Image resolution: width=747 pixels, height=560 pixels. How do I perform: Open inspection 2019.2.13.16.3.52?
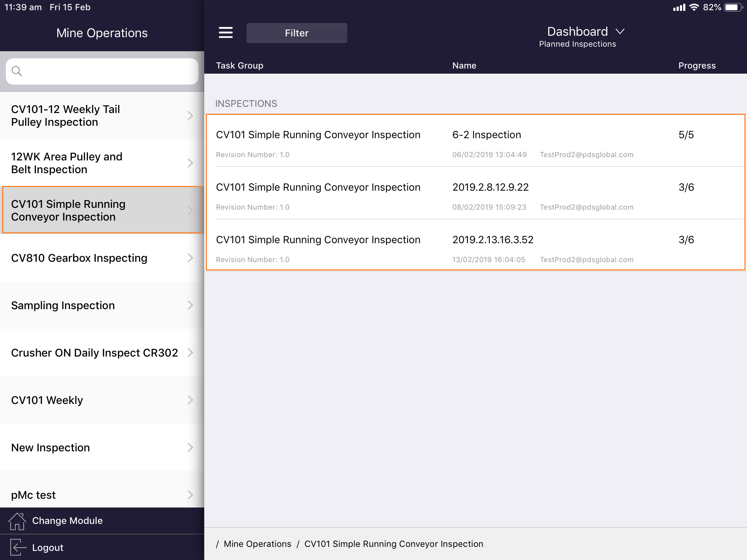pyautogui.click(x=476, y=245)
